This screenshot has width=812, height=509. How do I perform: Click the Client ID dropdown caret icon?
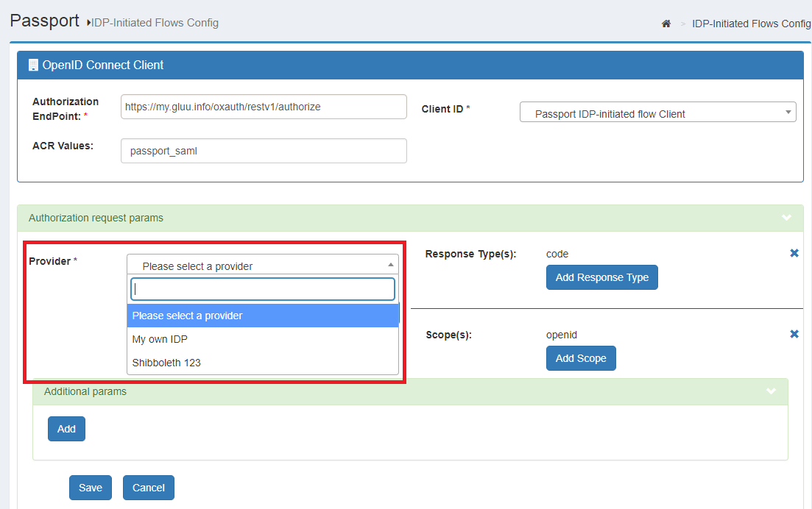788,111
